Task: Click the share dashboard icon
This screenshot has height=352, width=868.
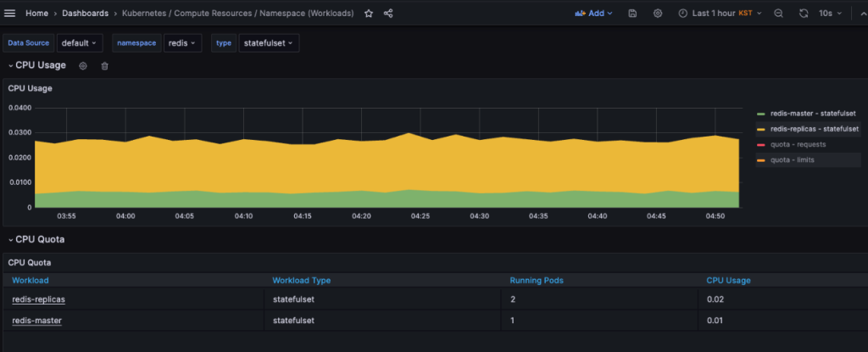Action: point(388,14)
